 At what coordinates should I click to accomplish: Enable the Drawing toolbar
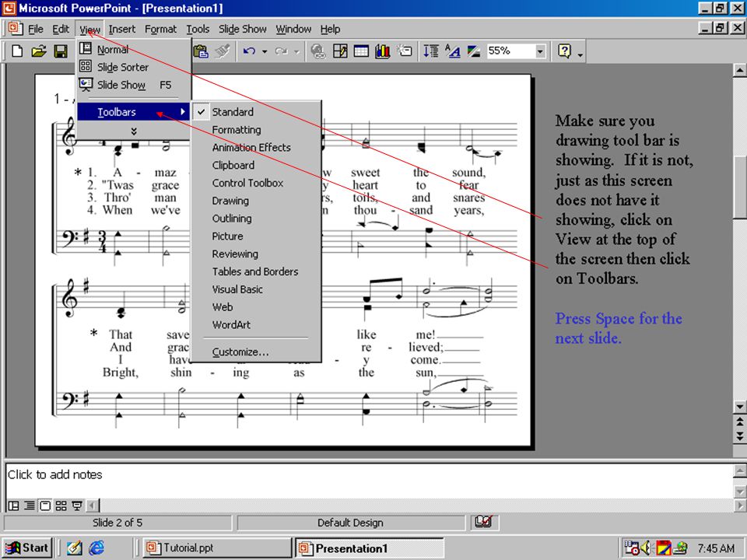click(x=256, y=201)
